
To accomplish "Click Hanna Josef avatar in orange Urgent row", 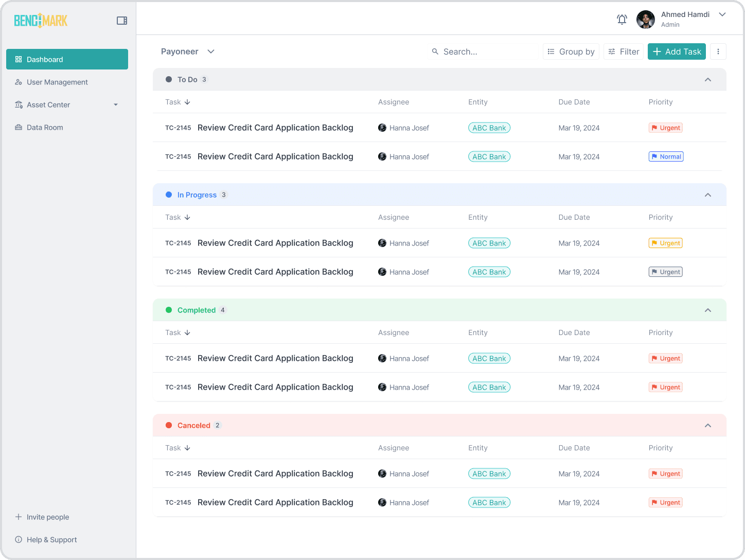I will pos(382,243).
